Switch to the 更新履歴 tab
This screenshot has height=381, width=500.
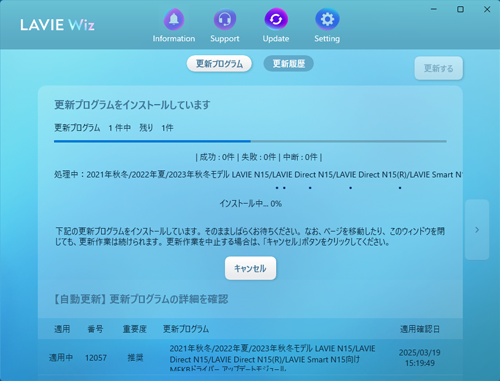288,63
